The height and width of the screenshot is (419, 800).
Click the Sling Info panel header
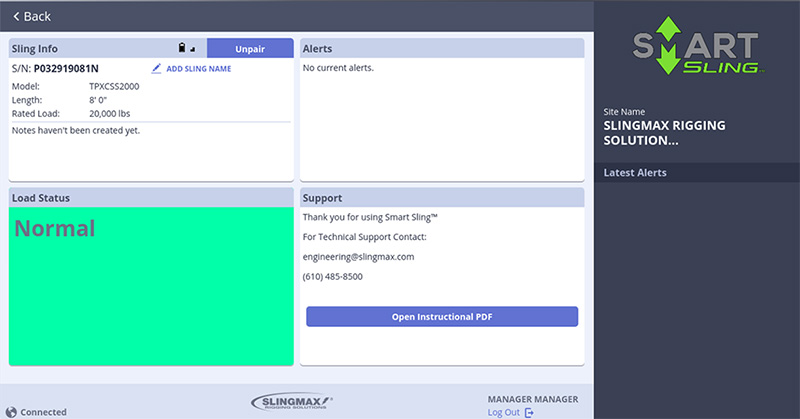click(x=108, y=48)
